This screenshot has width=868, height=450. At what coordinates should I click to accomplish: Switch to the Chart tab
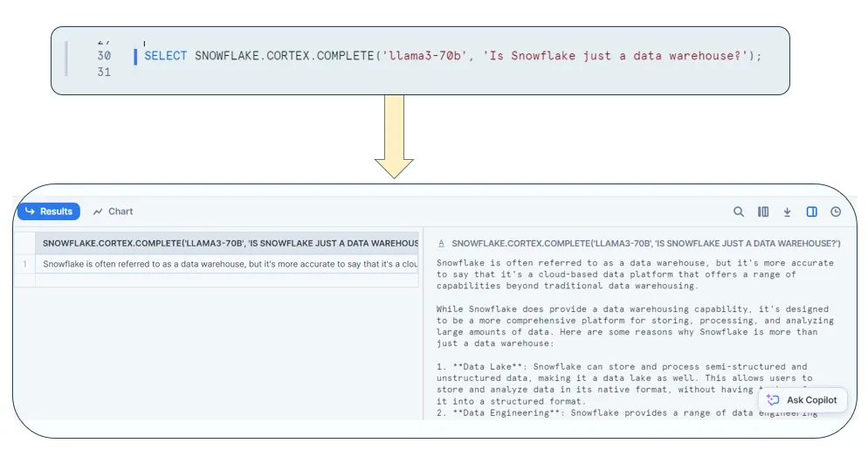tap(114, 211)
